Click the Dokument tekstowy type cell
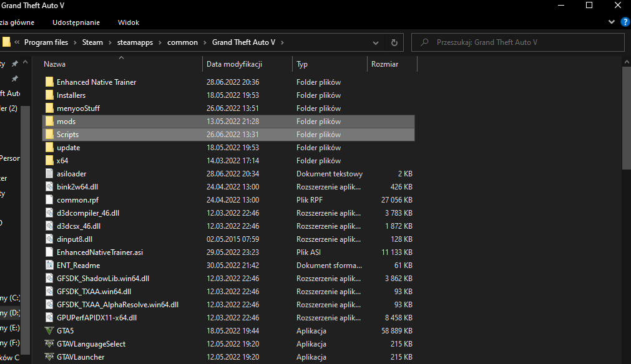631x364 pixels. click(x=330, y=173)
